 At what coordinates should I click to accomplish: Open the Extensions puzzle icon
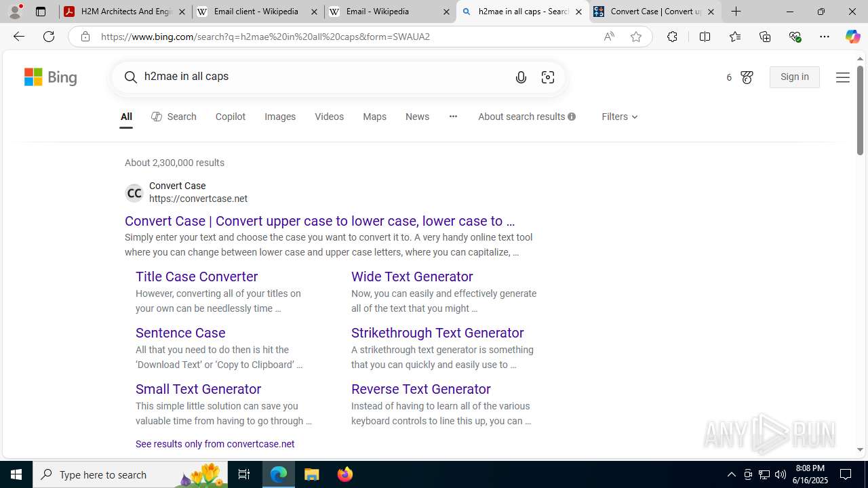click(672, 37)
